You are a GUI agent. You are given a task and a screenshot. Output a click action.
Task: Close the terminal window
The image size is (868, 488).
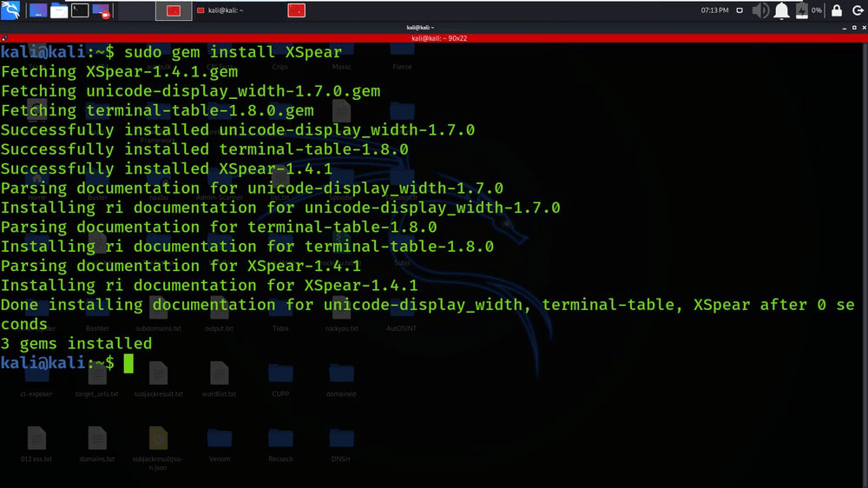[865, 28]
